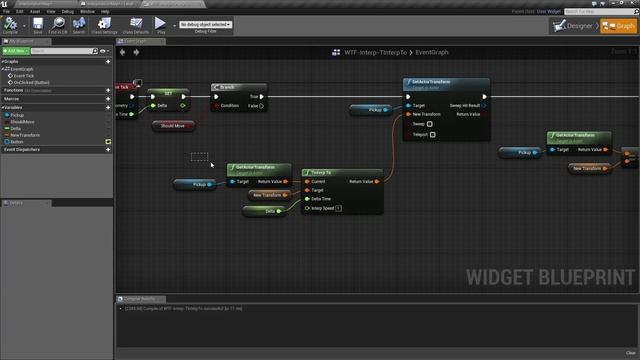The width and height of the screenshot is (640, 360).
Task: Click the Should Move variable node
Action: tap(173, 126)
